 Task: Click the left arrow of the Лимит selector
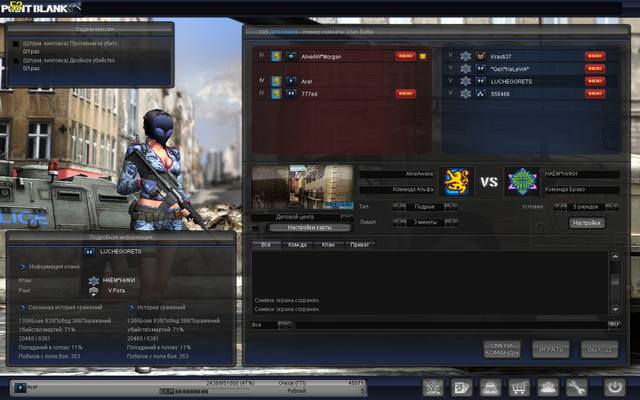tap(399, 222)
